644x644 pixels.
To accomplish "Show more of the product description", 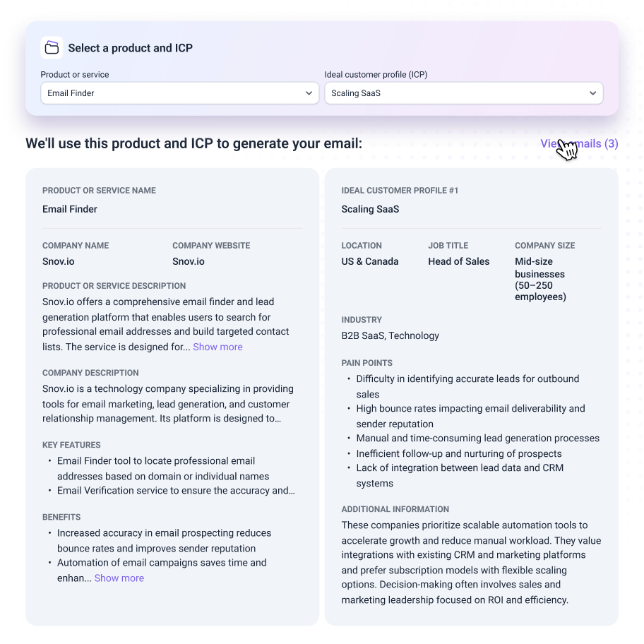I will [217, 347].
